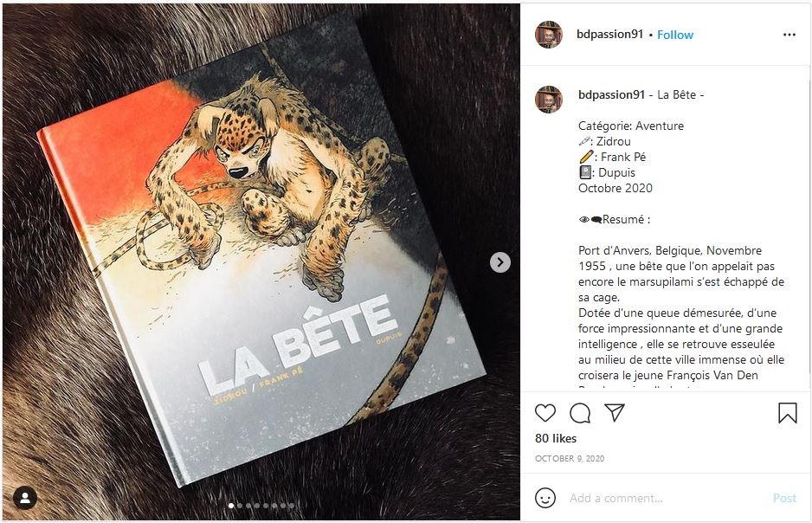812x523 pixels.
Task: Go to next photo with arrow button
Action: click(500, 262)
